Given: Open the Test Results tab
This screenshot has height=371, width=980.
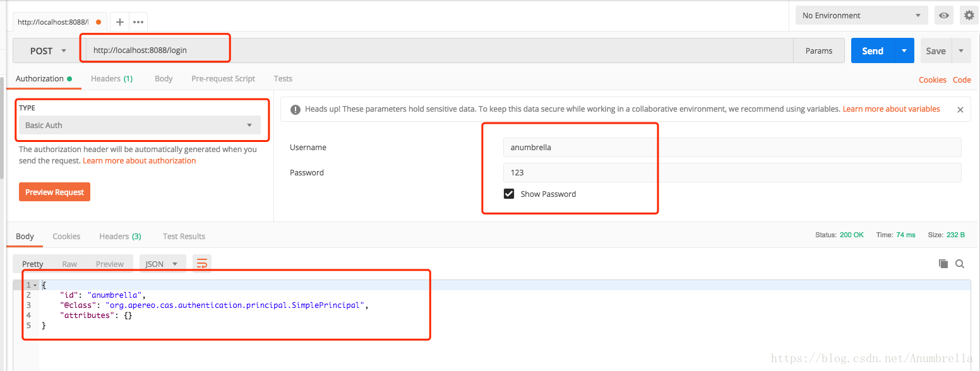Looking at the screenshot, I should tap(184, 236).
